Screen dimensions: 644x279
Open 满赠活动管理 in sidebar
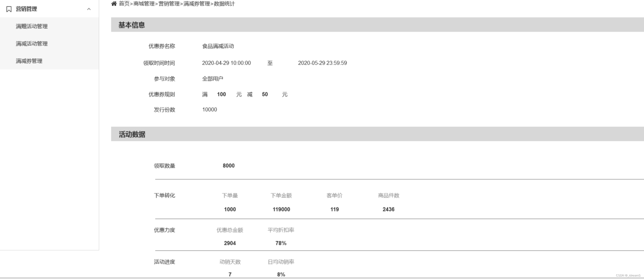(32, 26)
